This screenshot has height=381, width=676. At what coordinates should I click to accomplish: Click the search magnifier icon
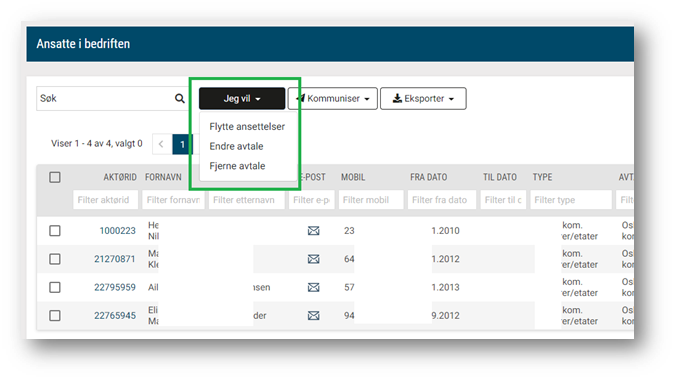coord(180,99)
